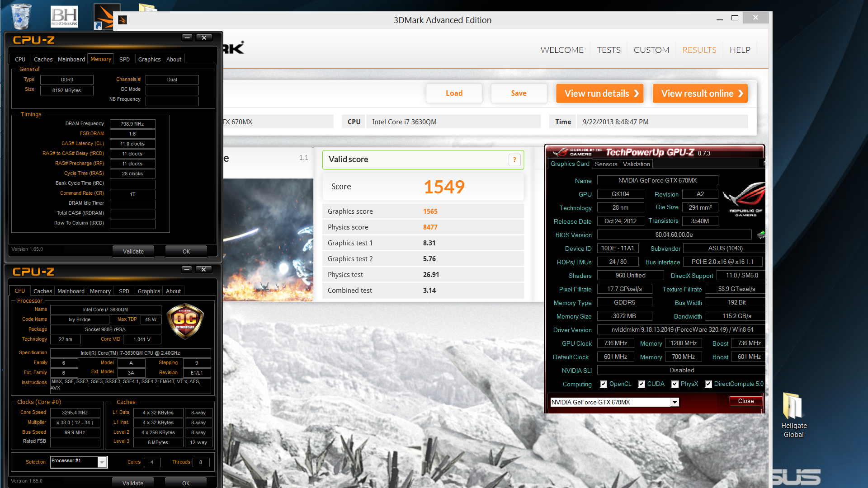
Task: Click the BIOS Version value 80.04.60.00.0e
Action: click(x=674, y=235)
